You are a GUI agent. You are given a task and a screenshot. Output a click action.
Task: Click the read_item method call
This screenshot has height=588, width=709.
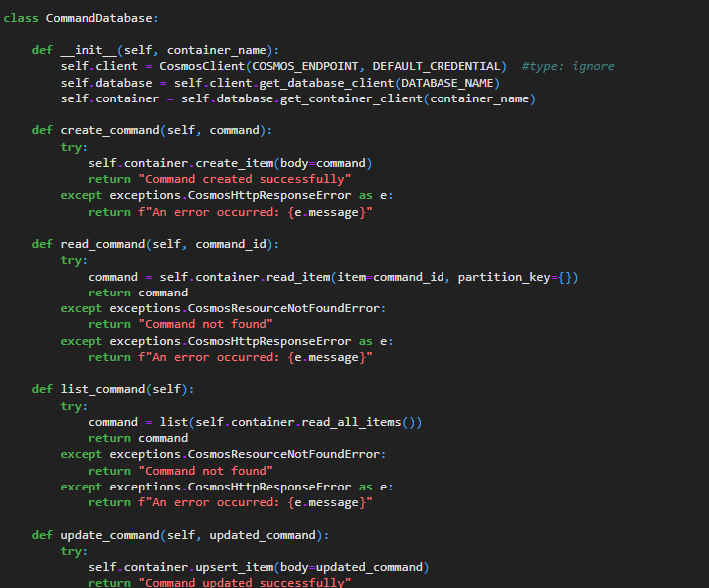point(298,277)
